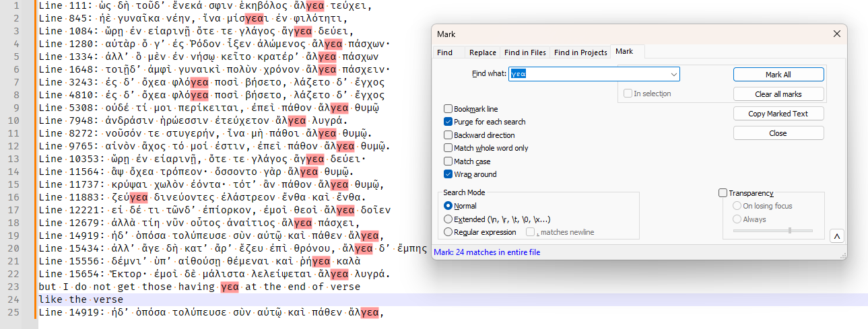Viewport: 868px width, 329px height.
Task: Open the Replace tab
Action: click(482, 52)
